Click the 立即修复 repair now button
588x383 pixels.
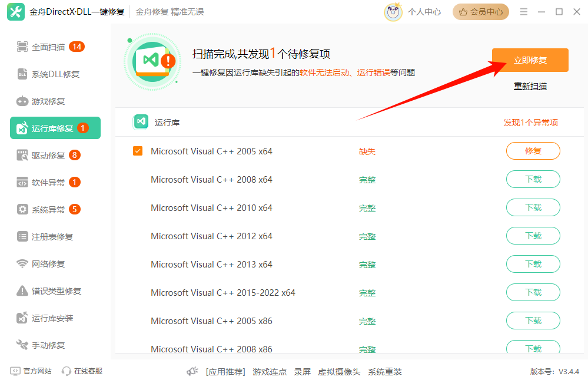pos(529,60)
